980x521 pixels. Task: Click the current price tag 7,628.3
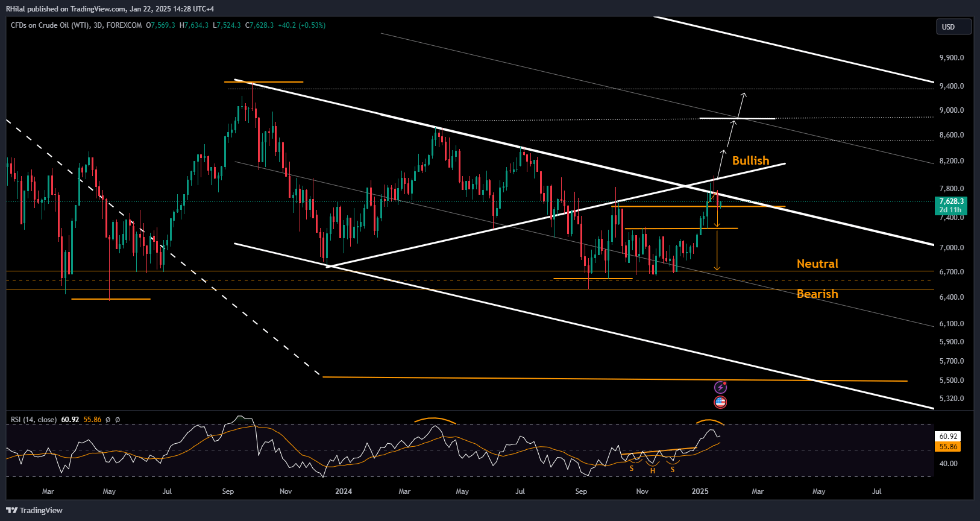click(952, 201)
